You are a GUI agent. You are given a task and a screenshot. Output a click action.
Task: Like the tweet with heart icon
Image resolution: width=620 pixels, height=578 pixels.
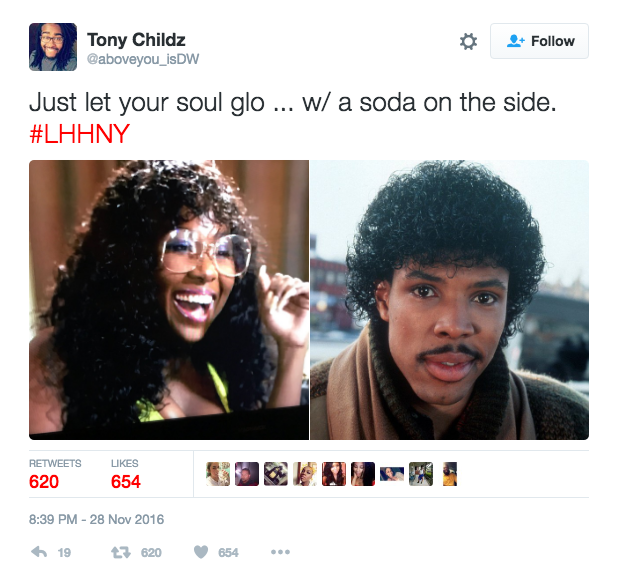click(201, 552)
